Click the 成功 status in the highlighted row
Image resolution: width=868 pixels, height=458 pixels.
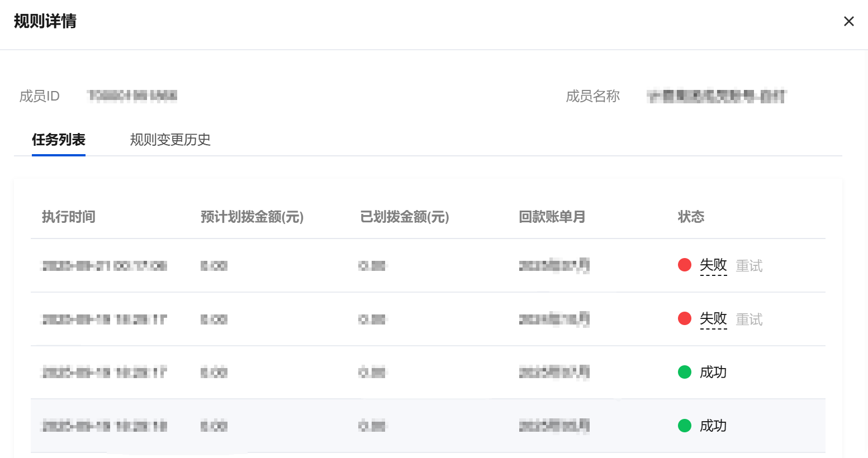713,426
